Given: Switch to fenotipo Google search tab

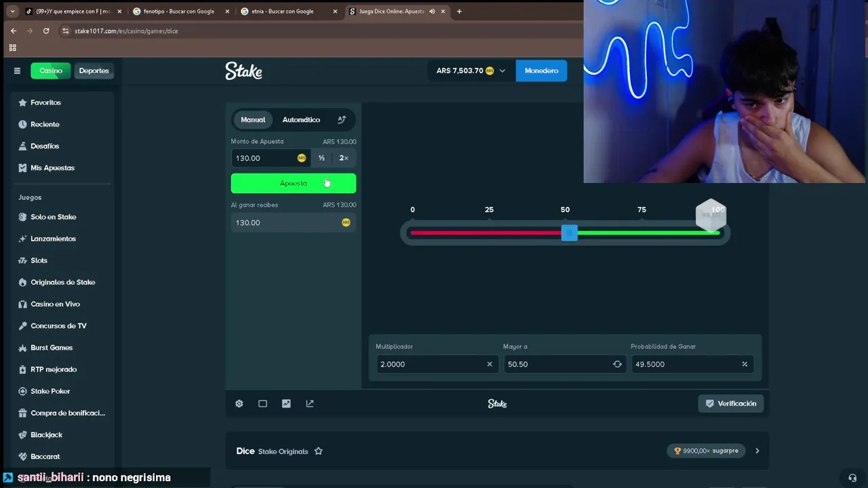Looking at the screenshot, I should click(x=180, y=12).
